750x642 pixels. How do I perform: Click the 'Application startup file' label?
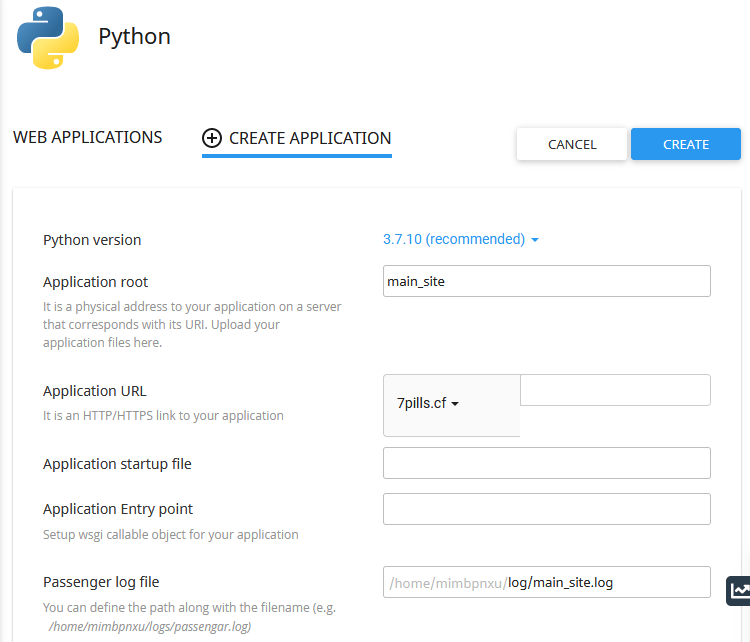117,464
